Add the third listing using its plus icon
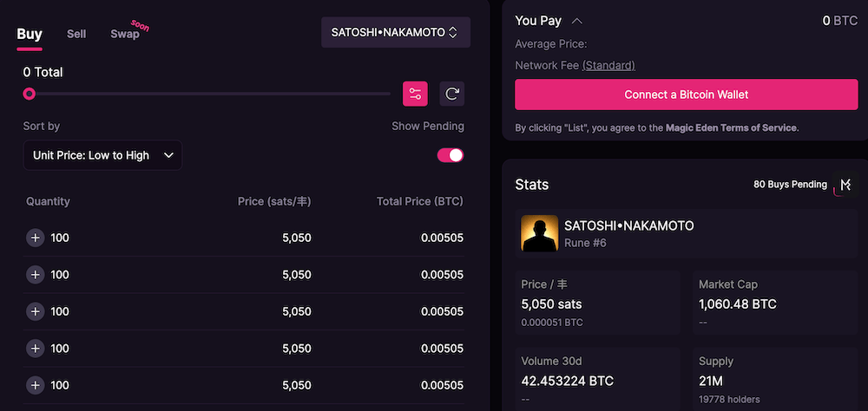This screenshot has width=868, height=411. 35,311
